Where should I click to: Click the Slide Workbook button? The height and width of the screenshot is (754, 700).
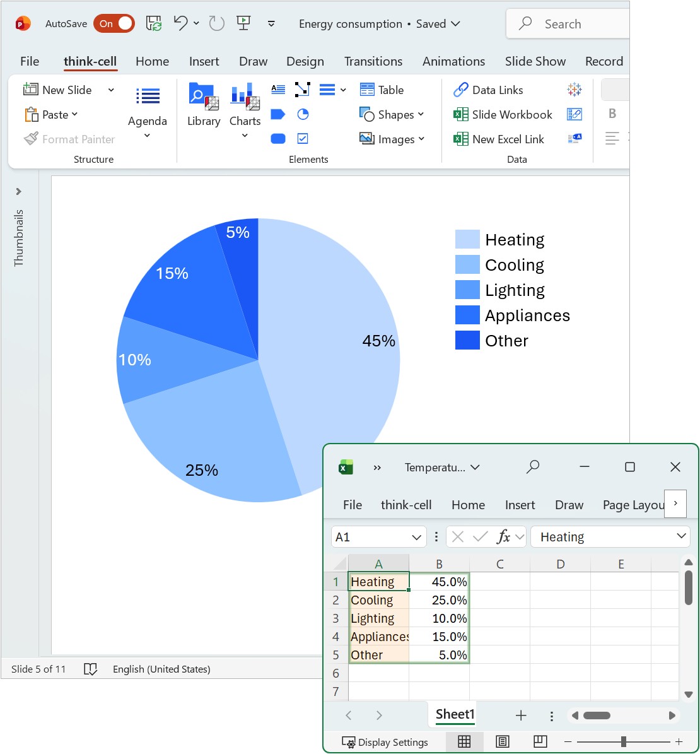[503, 114]
